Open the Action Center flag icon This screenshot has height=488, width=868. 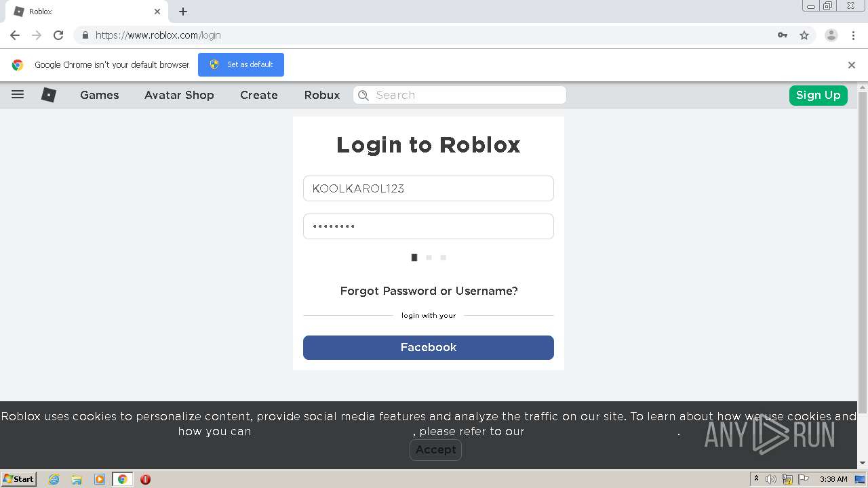click(x=804, y=479)
